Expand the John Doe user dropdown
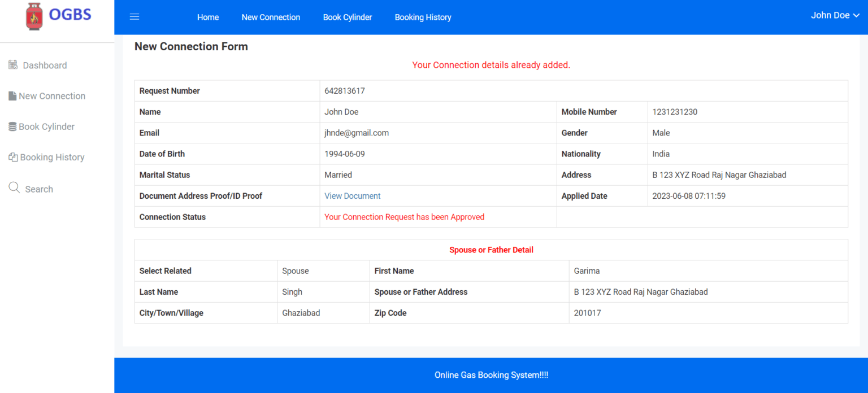The image size is (868, 393). (835, 15)
